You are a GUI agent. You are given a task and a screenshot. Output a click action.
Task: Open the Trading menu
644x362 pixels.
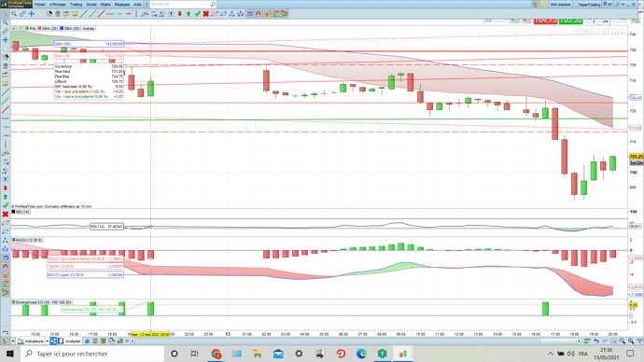(76, 4)
